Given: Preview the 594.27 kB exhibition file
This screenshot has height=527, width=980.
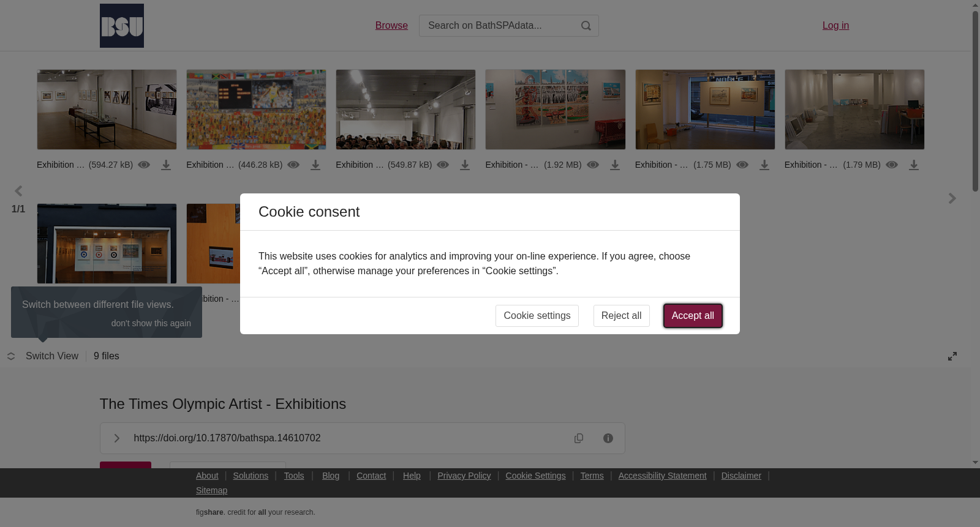Looking at the screenshot, I should click(144, 165).
